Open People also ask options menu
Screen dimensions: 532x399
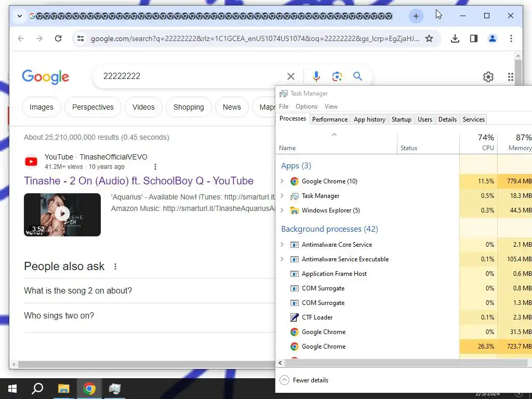coord(115,267)
